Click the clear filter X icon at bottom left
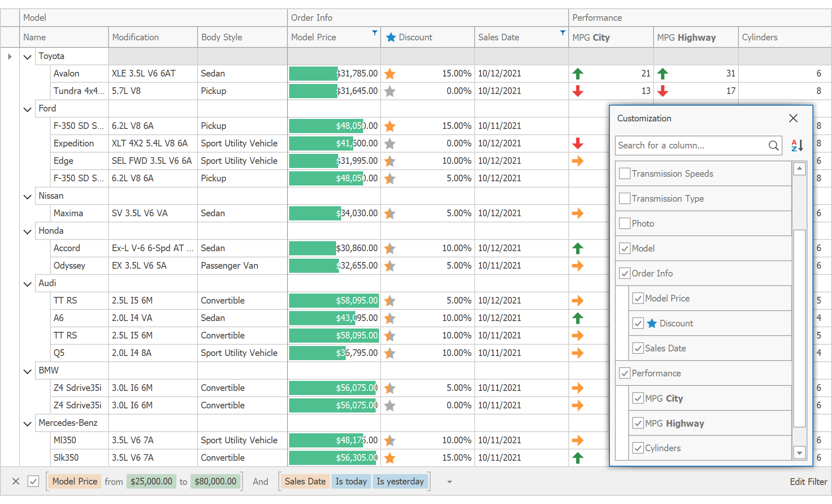This screenshot has height=504, width=832. [16, 481]
